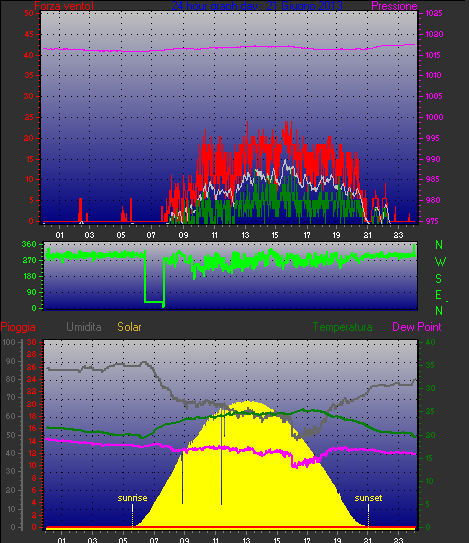Viewport: 469px width, 543px height.
Task: Click the sunset marker label
Action: (368, 498)
